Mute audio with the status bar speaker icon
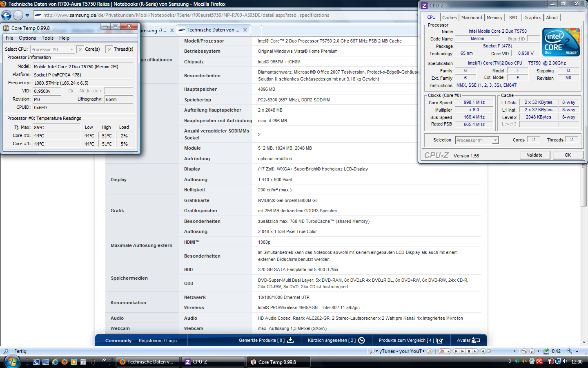The height and width of the screenshot is (368, 588). click(x=483, y=351)
